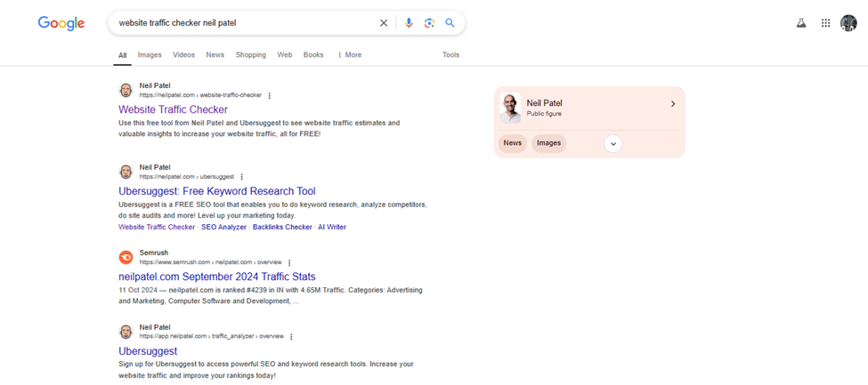This screenshot has height=385, width=868.
Task: Switch to the Videos tab
Action: point(183,55)
